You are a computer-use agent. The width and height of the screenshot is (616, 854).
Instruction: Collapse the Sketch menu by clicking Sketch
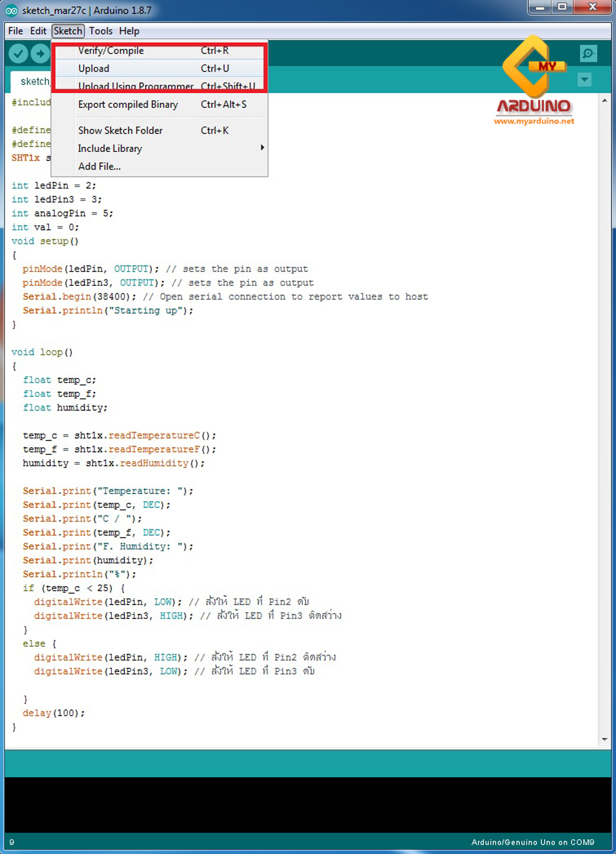[x=68, y=31]
